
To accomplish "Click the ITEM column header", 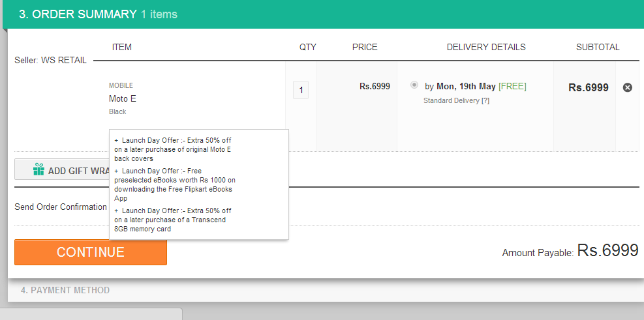I will (122, 47).
